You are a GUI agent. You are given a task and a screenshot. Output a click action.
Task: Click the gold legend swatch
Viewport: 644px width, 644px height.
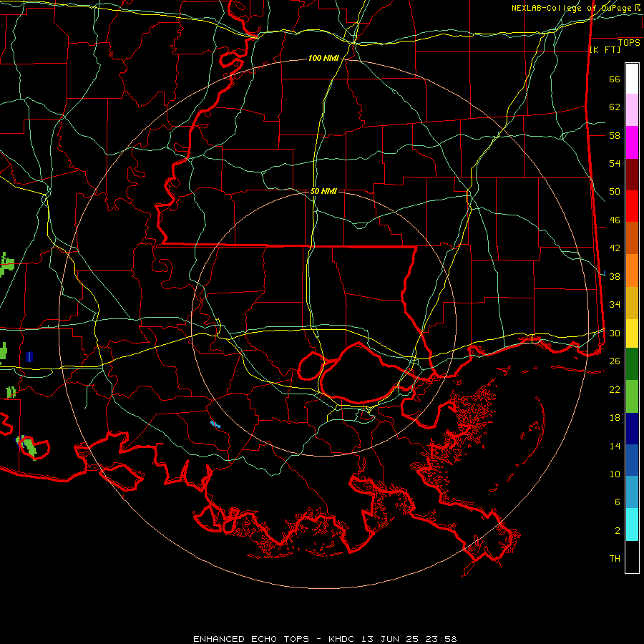(632, 303)
